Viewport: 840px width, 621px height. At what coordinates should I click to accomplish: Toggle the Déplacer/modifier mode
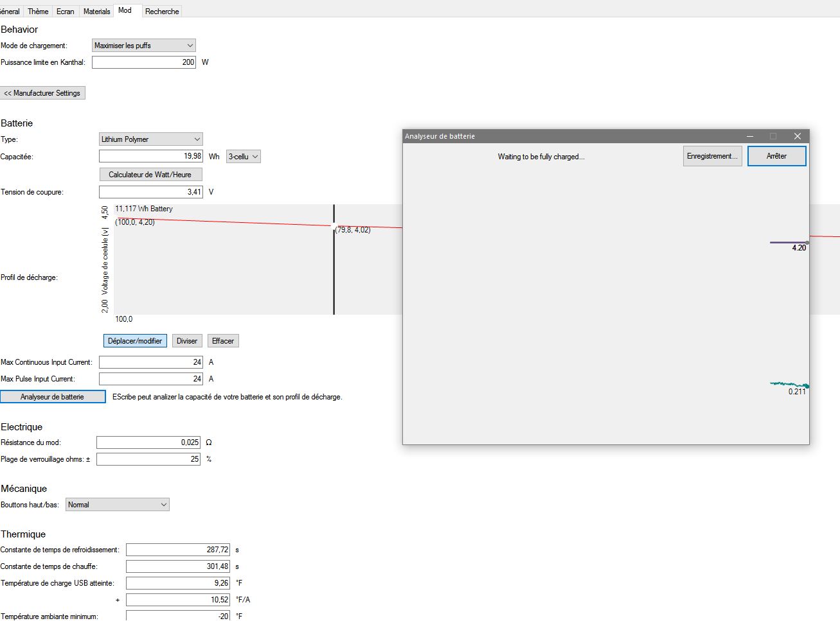pyautogui.click(x=135, y=341)
